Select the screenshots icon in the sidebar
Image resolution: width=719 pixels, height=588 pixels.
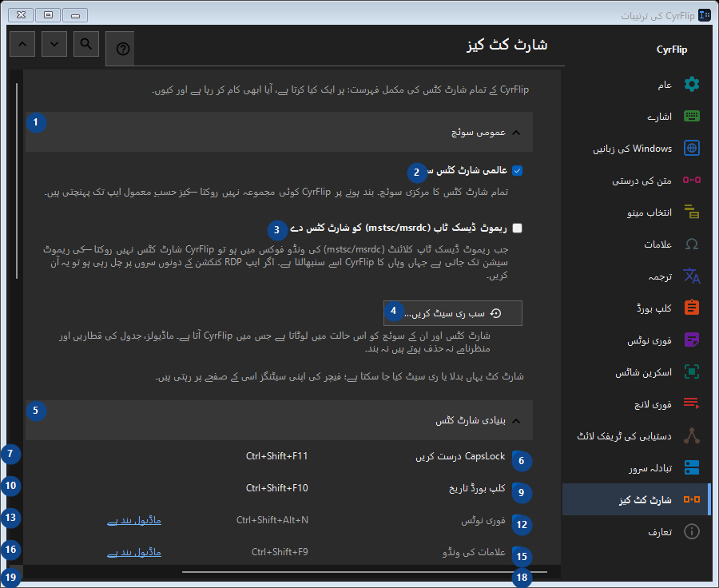point(692,371)
